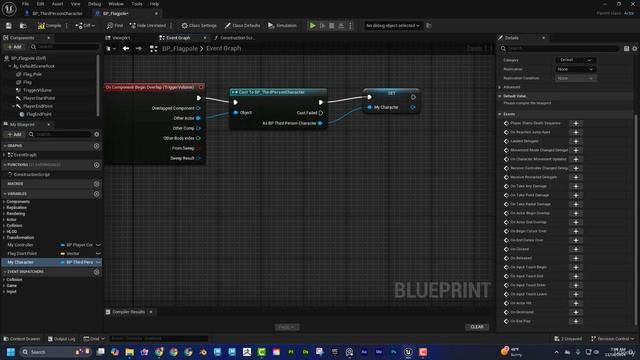
Task: Select PlayerStartPoint component
Action: (39, 98)
